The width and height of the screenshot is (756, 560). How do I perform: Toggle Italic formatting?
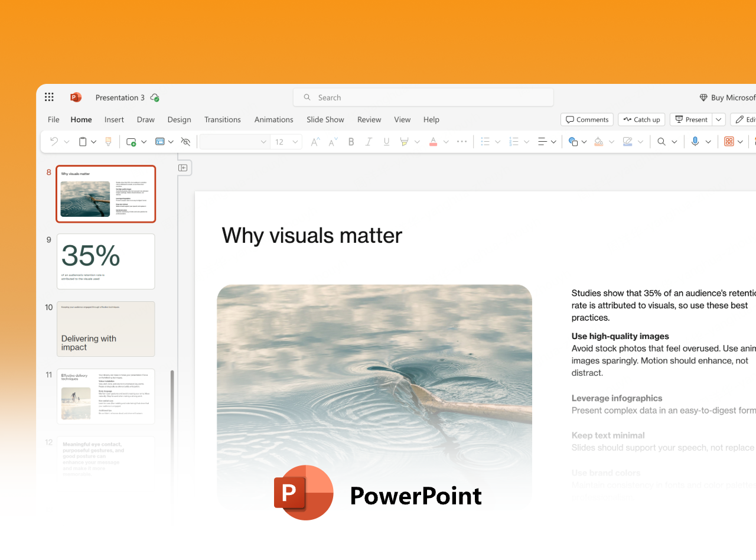pyautogui.click(x=369, y=142)
